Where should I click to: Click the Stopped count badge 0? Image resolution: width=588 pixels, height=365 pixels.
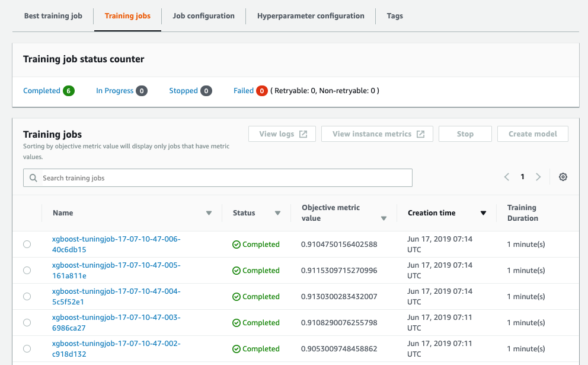coord(206,91)
